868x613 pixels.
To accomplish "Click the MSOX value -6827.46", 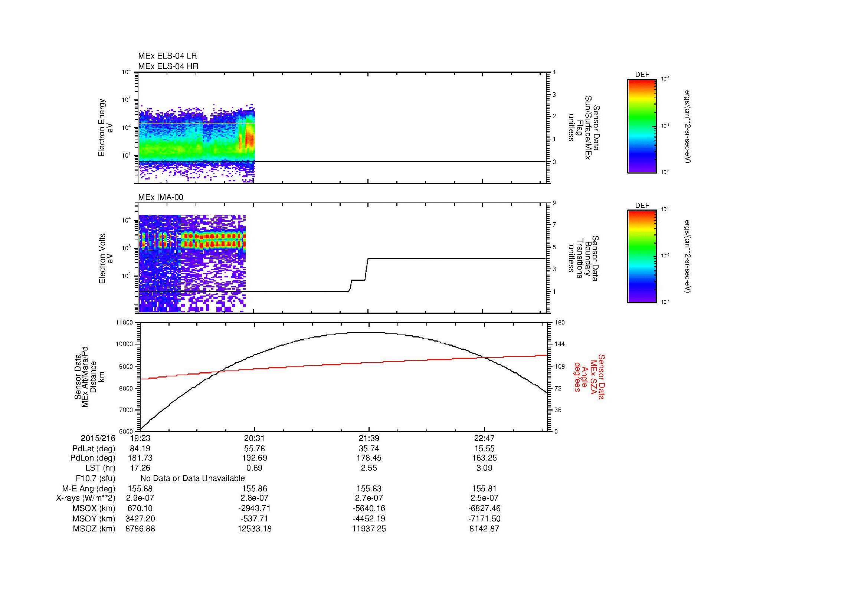I will 484,508.
